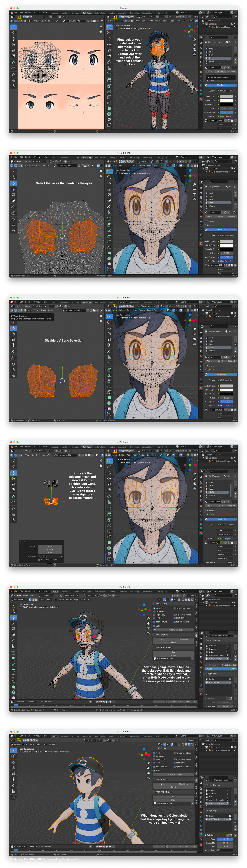247x868 pixels.
Task: Screenshot 3: toggle 3D viewport camera view icon
Action: pyautogui.click(x=195, y=339)
